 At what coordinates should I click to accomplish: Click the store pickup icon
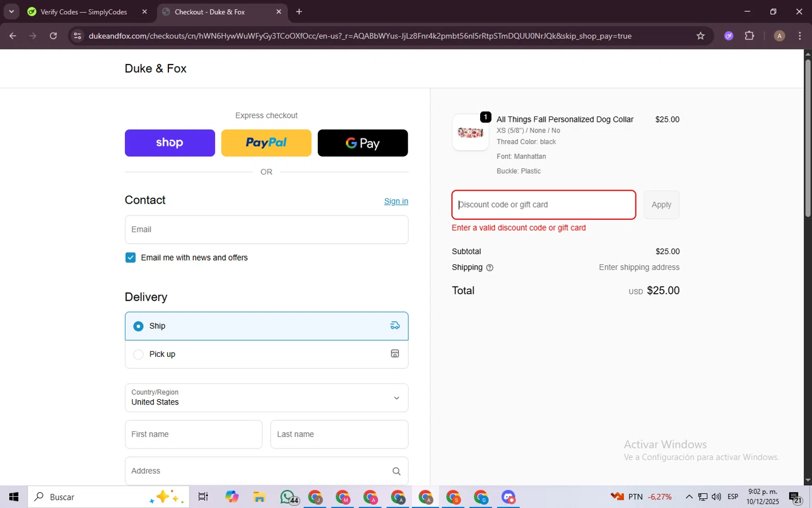[x=395, y=354]
